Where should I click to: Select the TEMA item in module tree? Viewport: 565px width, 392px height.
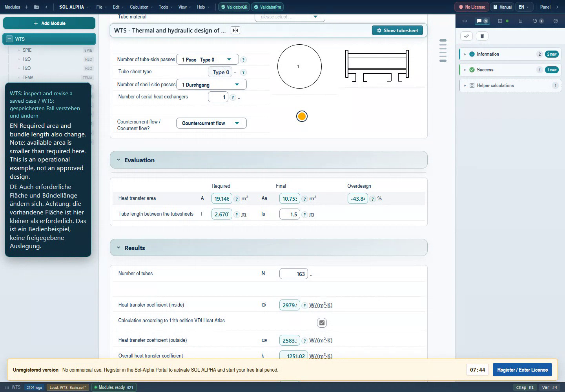click(x=28, y=78)
